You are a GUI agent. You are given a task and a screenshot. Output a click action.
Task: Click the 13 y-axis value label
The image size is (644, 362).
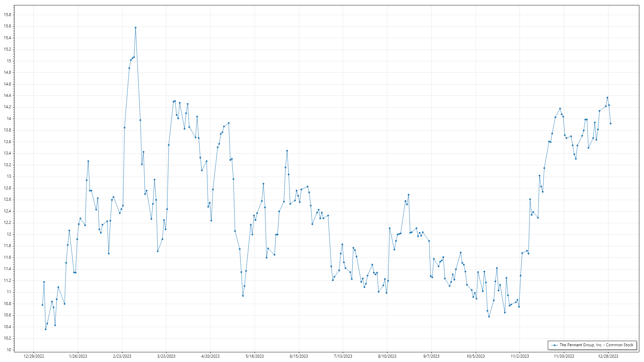pyautogui.click(x=9, y=176)
